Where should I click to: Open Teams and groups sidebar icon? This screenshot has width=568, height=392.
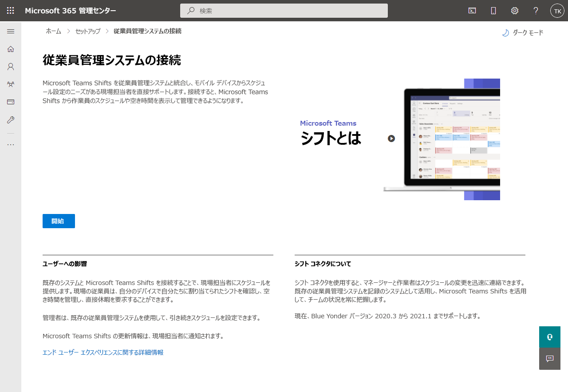click(x=11, y=84)
